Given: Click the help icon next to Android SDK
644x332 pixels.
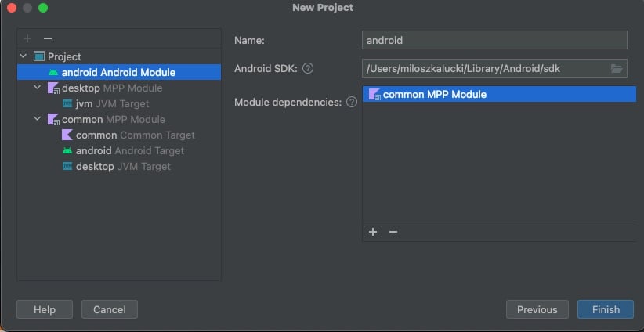Looking at the screenshot, I should coord(308,68).
